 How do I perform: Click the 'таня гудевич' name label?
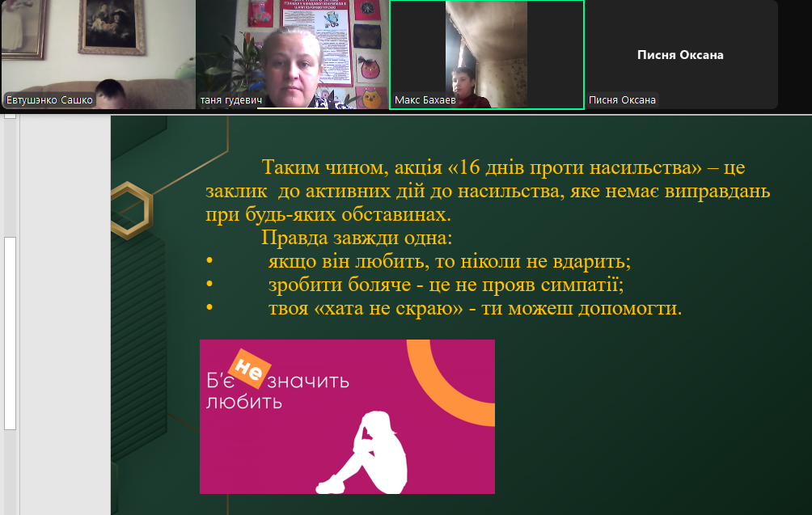(x=231, y=100)
